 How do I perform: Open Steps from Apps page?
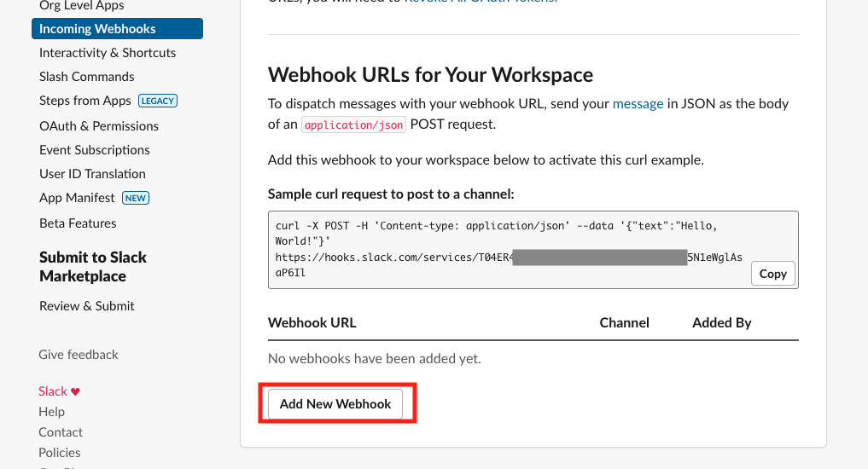pyautogui.click(x=85, y=101)
